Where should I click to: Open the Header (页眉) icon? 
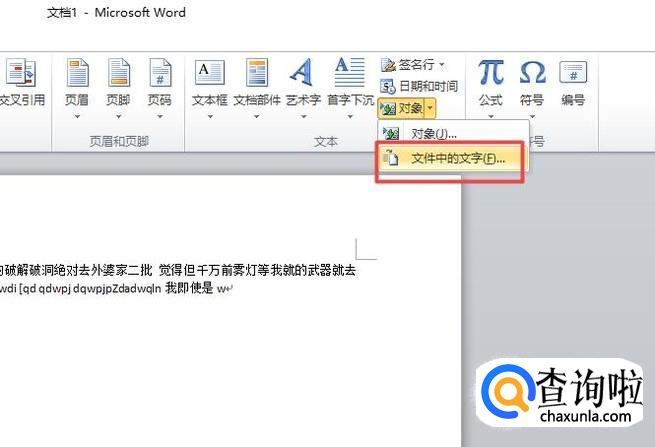[x=78, y=73]
